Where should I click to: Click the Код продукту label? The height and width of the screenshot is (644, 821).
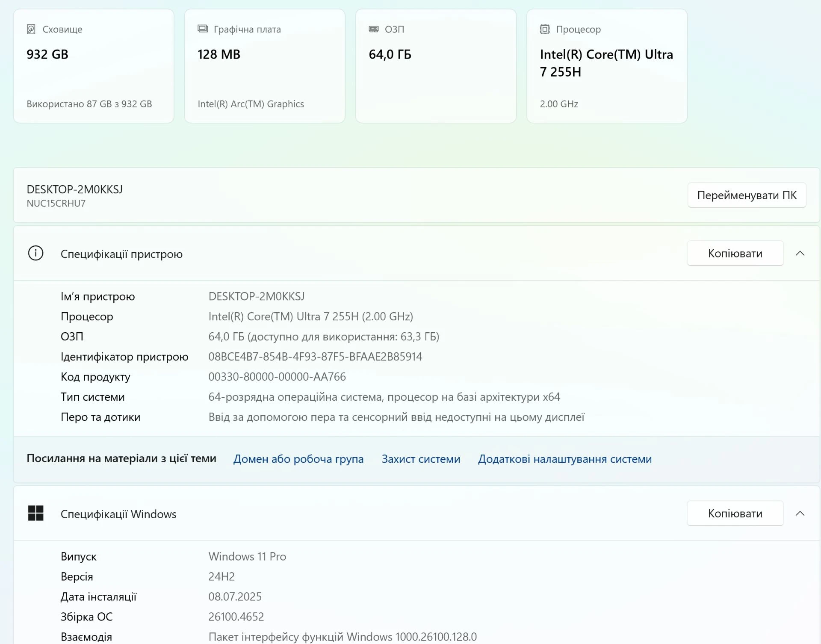(95, 377)
